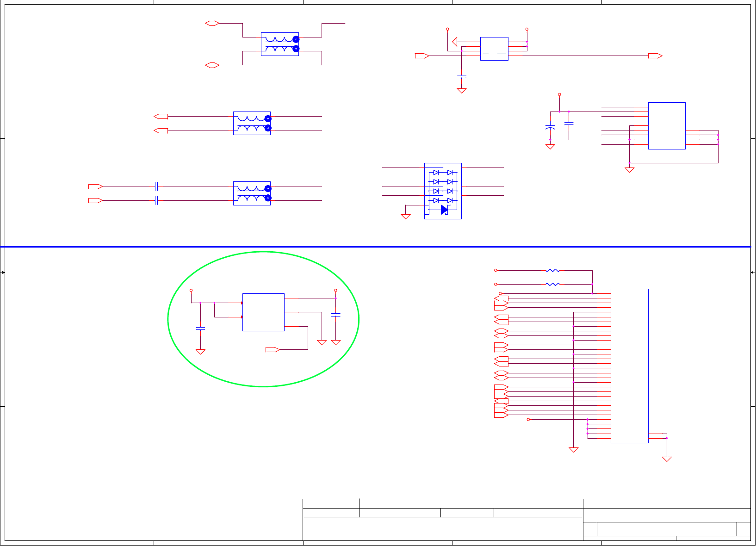Click the left capacitor inside the green ellipse
This screenshot has height=546, width=756.
pos(200,329)
